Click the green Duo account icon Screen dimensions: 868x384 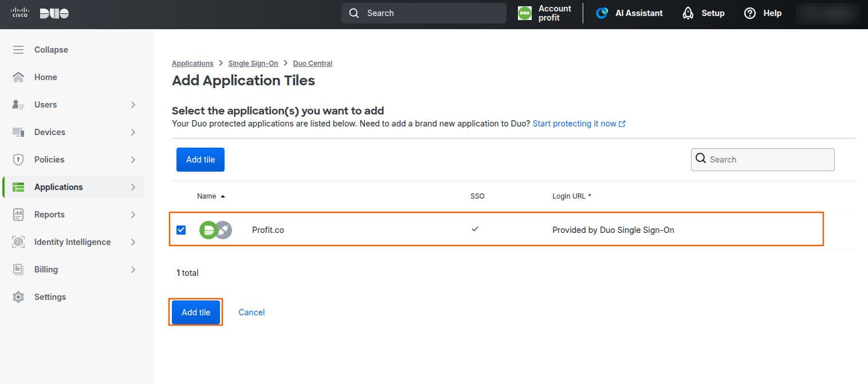click(x=525, y=13)
